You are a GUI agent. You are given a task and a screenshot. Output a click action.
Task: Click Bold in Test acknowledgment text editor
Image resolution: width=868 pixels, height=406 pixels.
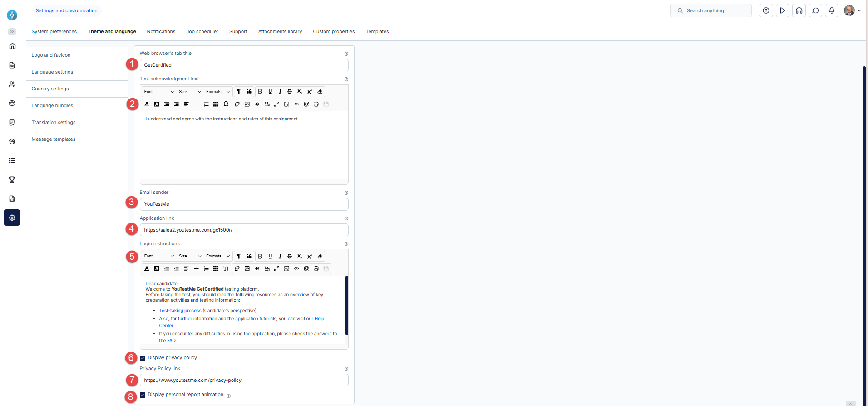[x=260, y=92]
